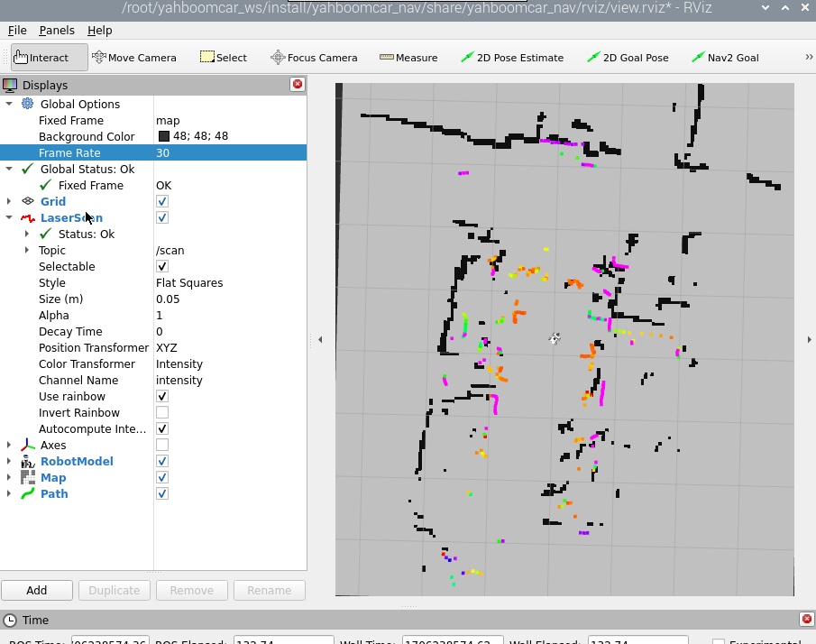
Task: Expand the Map tree node
Action: click(9, 477)
